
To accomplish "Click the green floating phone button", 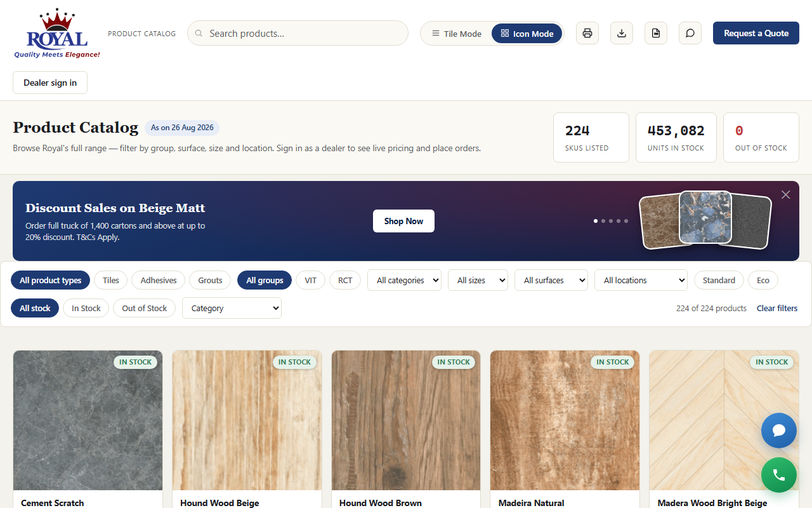I will (779, 475).
